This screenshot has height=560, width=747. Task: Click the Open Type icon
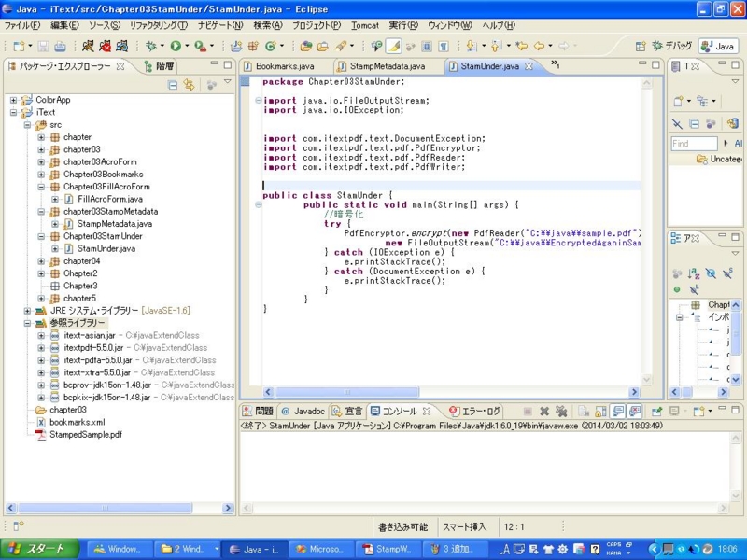(x=306, y=46)
